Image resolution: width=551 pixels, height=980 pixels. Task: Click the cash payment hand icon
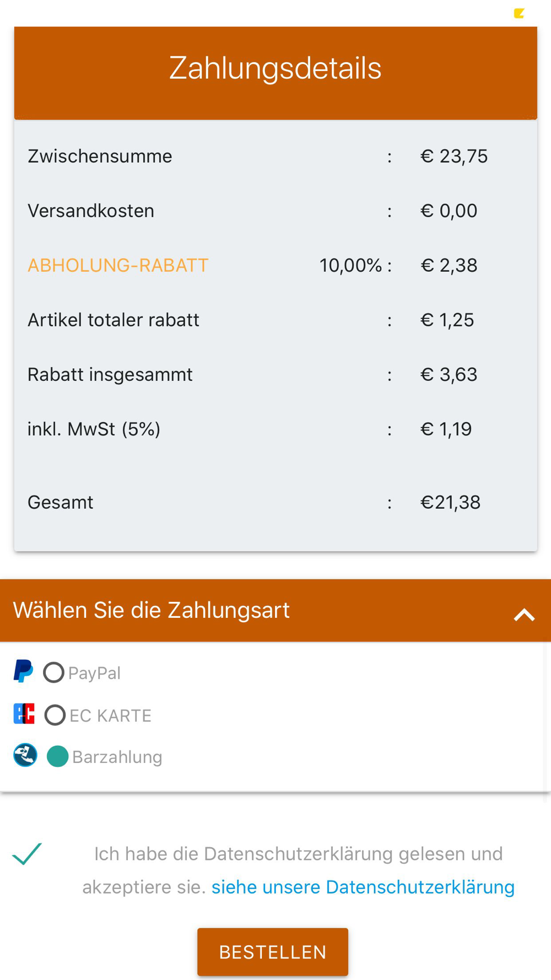point(25,755)
